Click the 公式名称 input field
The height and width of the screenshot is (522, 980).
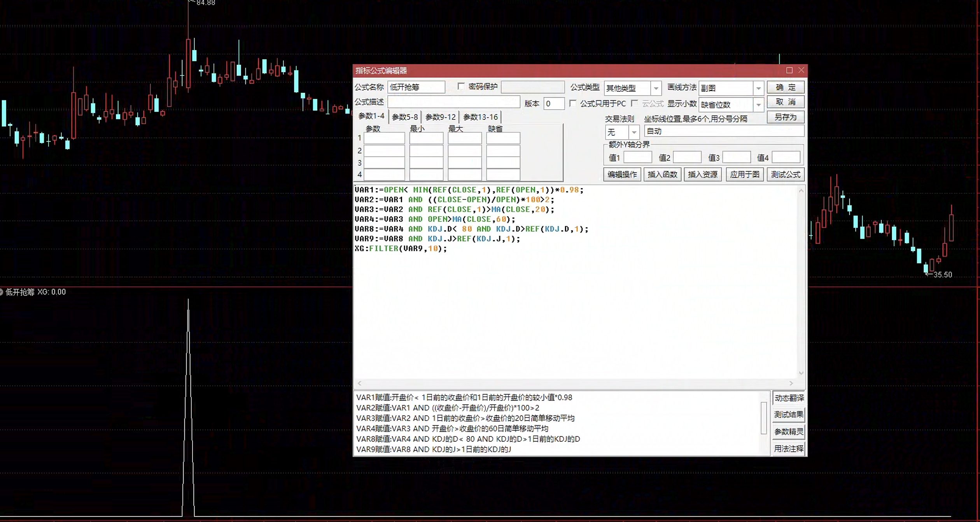pyautogui.click(x=416, y=87)
